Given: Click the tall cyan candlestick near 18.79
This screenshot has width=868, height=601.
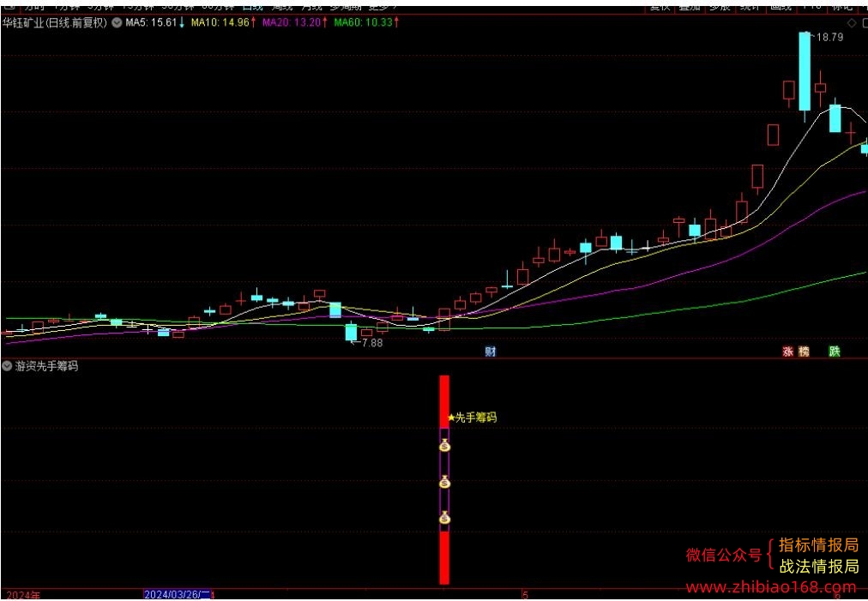Looking at the screenshot, I should point(805,71).
